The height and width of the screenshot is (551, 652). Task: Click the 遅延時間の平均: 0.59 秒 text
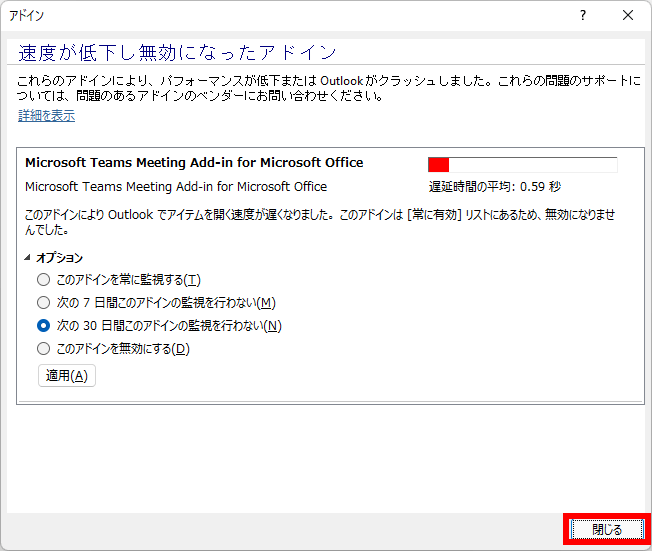(495, 186)
